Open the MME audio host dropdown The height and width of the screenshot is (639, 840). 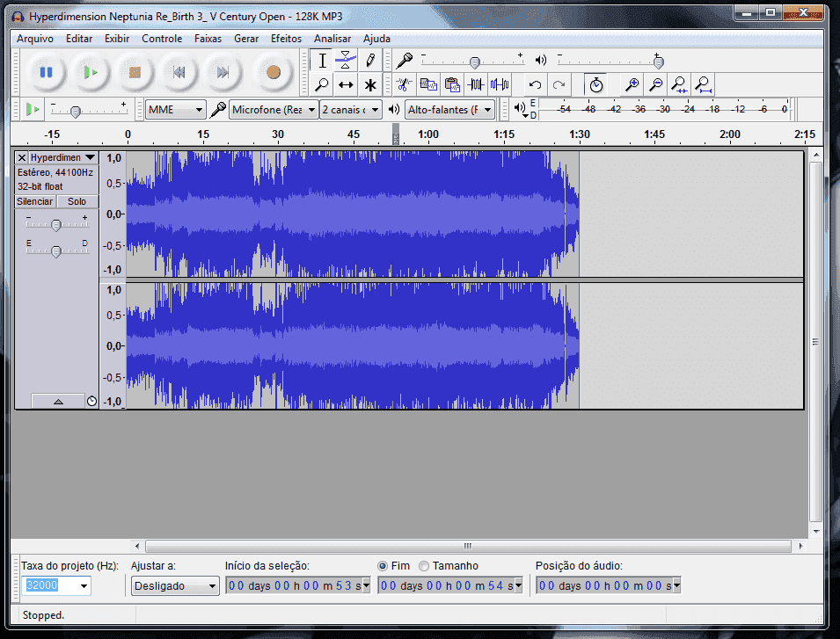[x=175, y=110]
